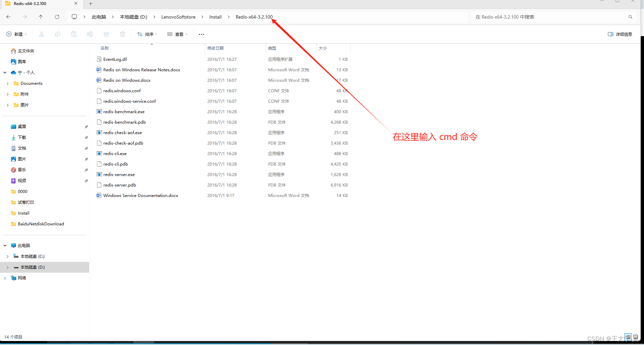Select redis-benchmark.pdb file
The image size is (644, 345).
click(125, 122)
